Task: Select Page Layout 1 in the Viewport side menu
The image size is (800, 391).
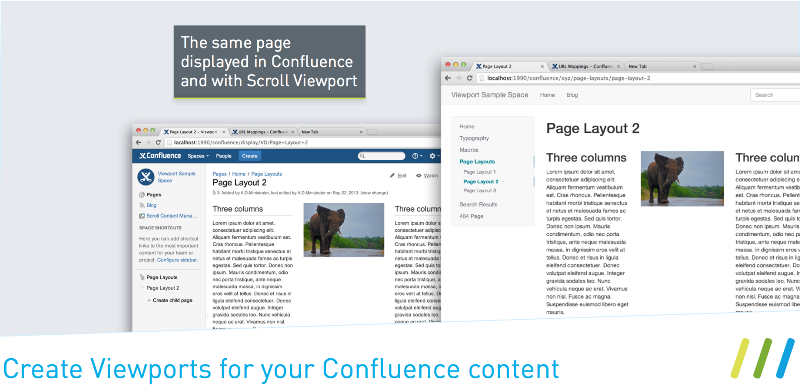Action: point(480,172)
